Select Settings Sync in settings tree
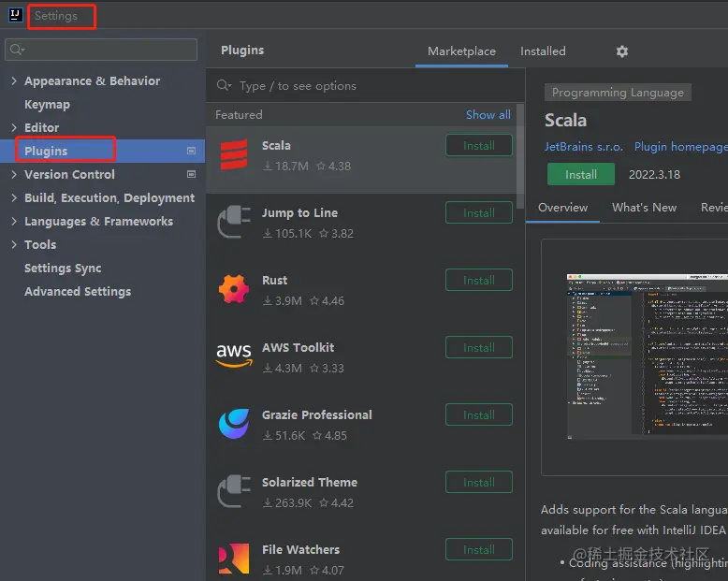Image resolution: width=728 pixels, height=581 pixels. pos(63,269)
